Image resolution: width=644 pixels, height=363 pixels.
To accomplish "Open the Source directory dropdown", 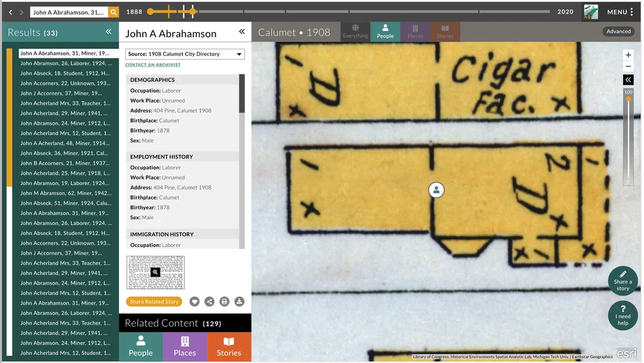I will 185,54.
